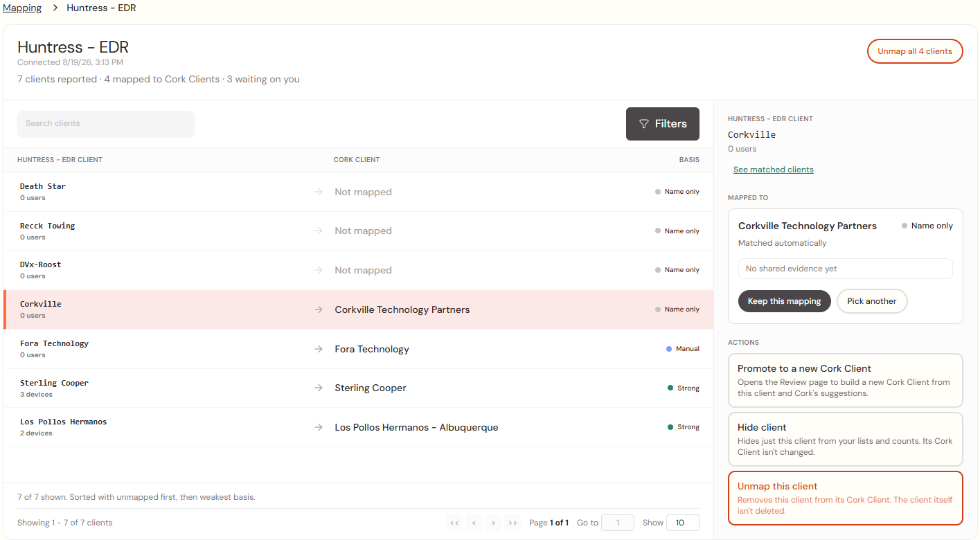Screen dimensions: 980x540
Task: Click Unmap all 4 clients button
Action: point(915,51)
